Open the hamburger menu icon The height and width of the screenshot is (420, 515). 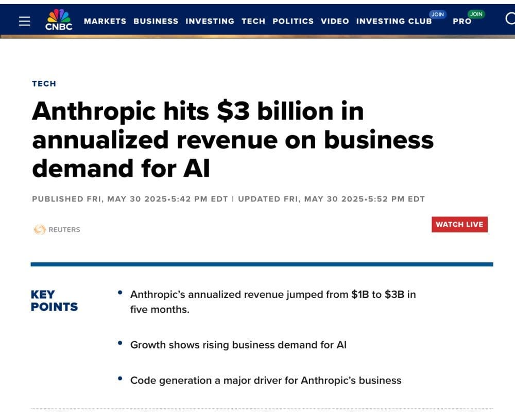click(x=24, y=21)
